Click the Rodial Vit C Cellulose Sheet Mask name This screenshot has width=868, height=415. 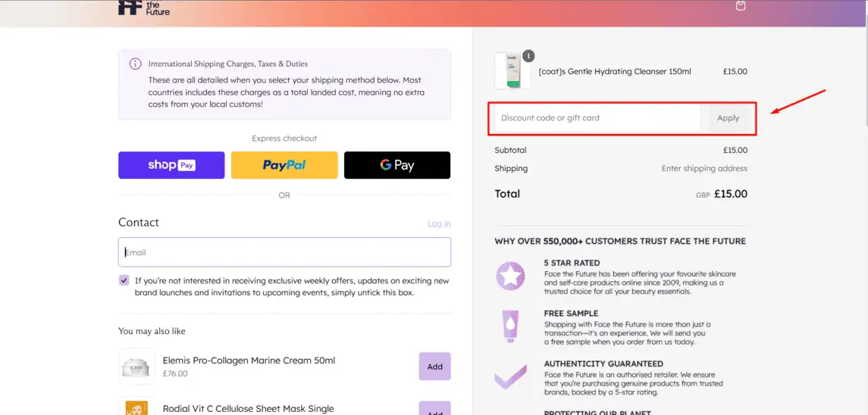pos(249,409)
